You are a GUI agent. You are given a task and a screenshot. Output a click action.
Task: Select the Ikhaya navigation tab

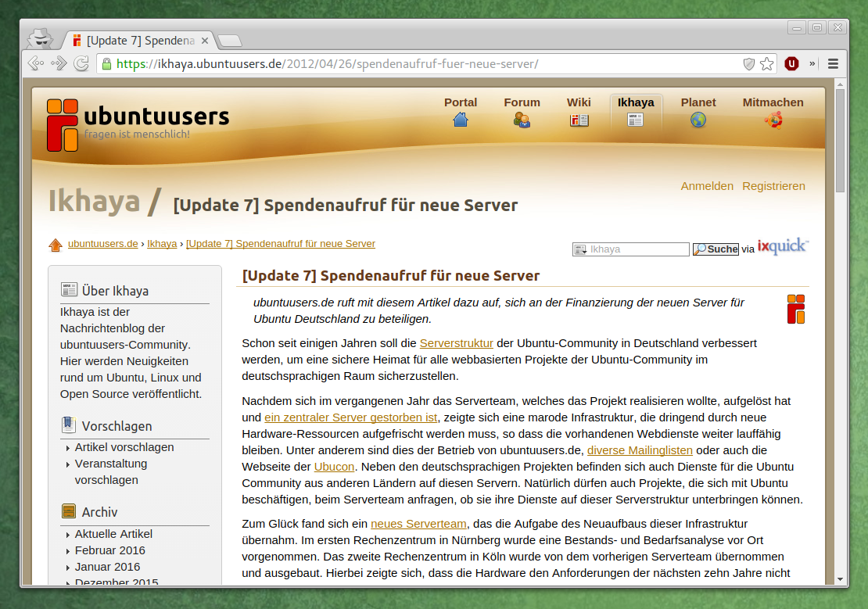[x=636, y=102]
